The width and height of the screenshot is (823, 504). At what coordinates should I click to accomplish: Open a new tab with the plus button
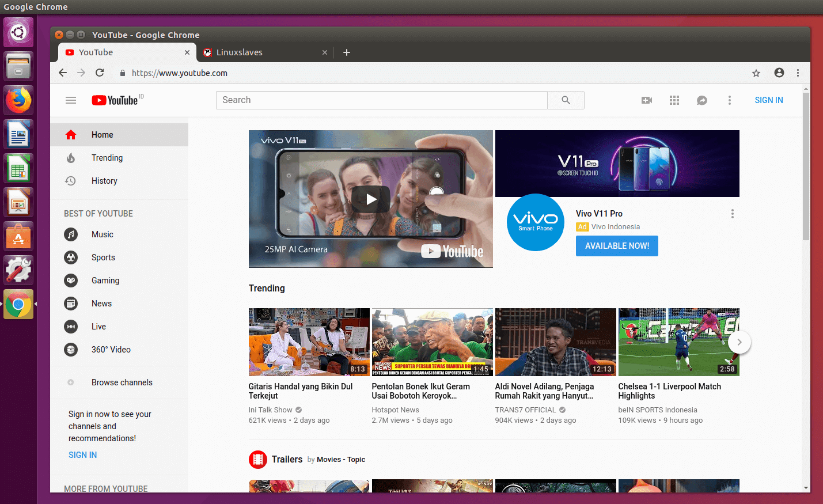coord(347,52)
